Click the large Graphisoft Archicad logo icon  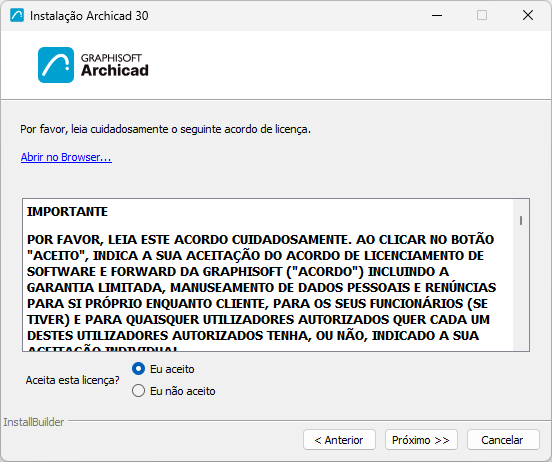pos(56,65)
